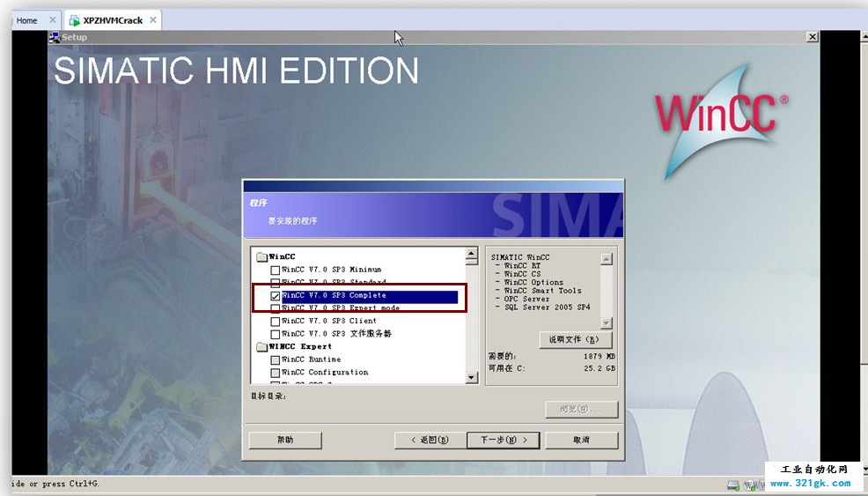Click the Setup window title icon

pos(55,37)
